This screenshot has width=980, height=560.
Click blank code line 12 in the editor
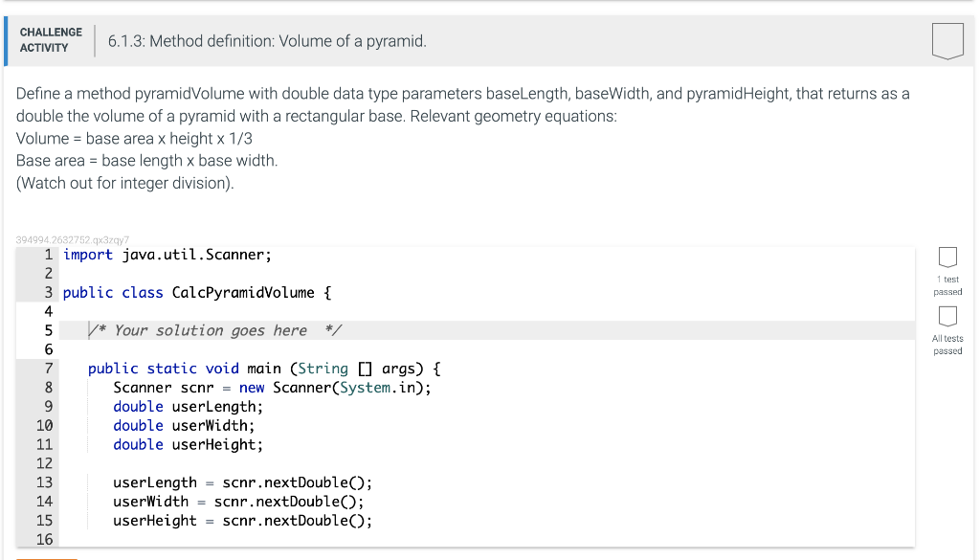tap(487, 463)
